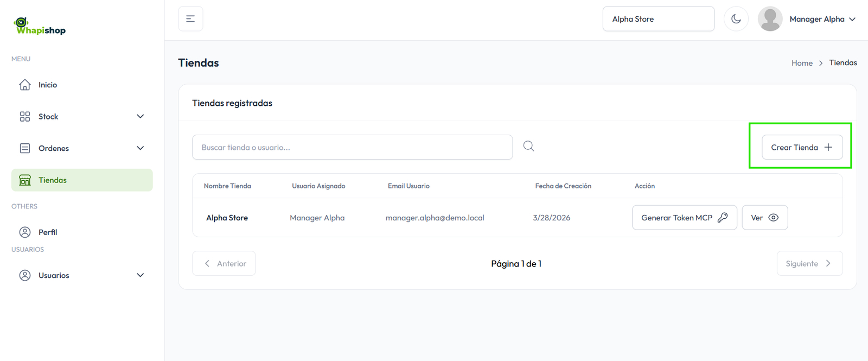
Task: Expand the Usuarios submenu chevron
Action: tap(141, 275)
